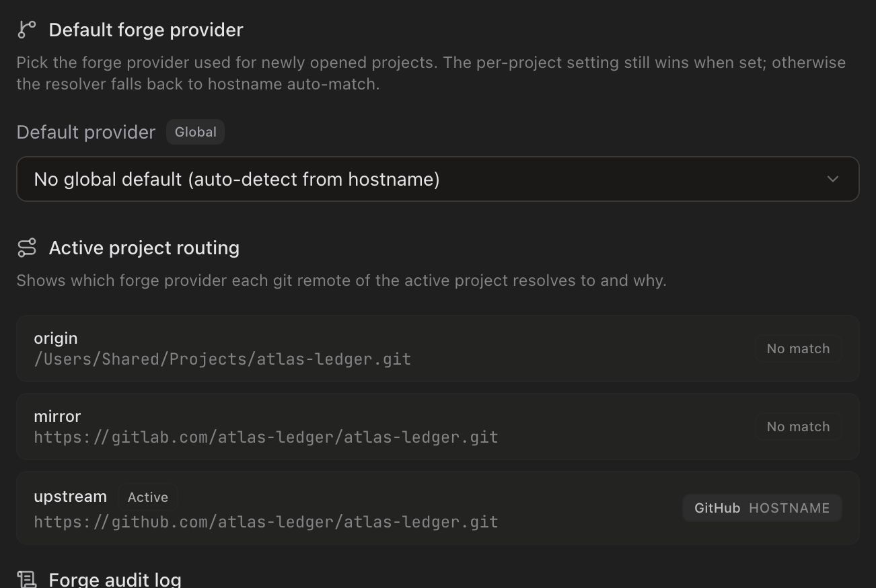
Task: Click the mirror remote name
Action: pos(57,416)
